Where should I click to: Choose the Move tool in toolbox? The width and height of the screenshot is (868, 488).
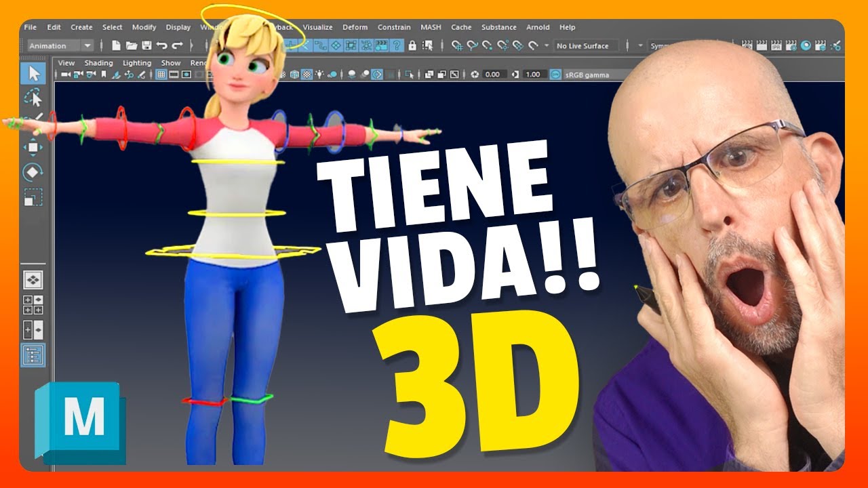pos(33,147)
